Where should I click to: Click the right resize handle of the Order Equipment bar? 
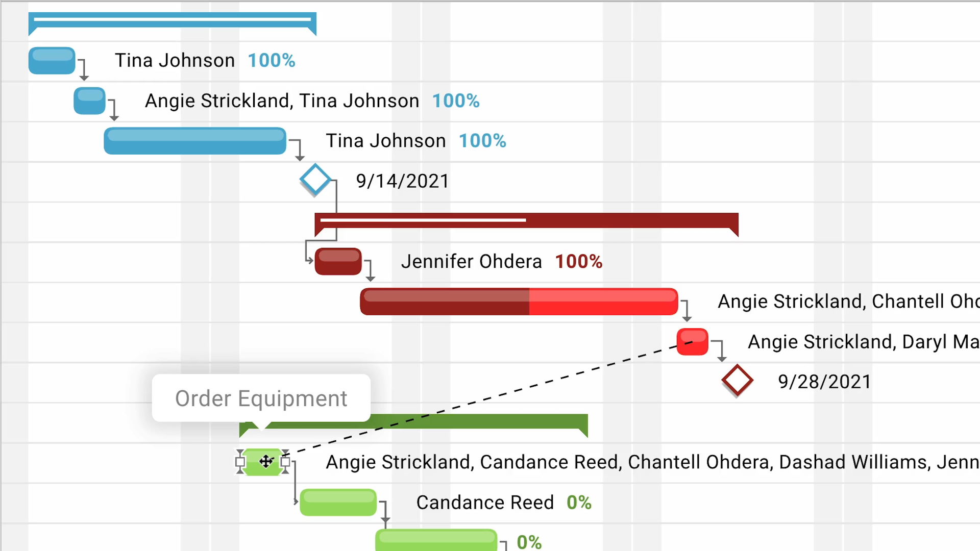(x=285, y=462)
